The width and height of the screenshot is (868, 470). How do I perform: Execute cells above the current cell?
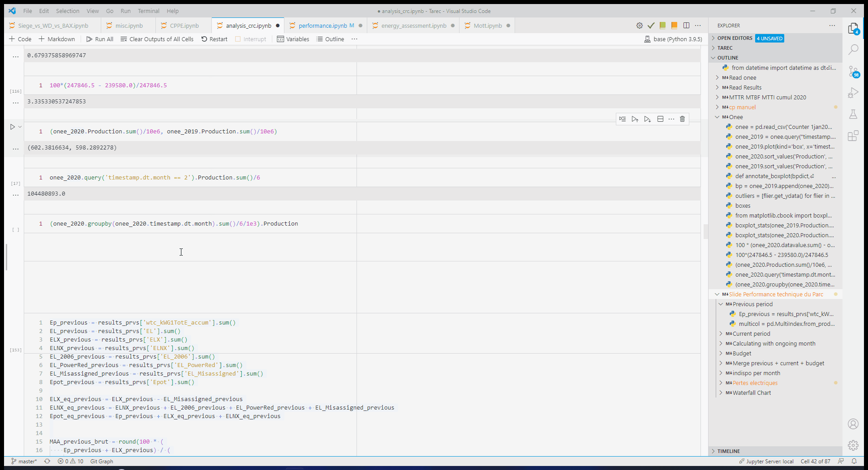click(635, 119)
